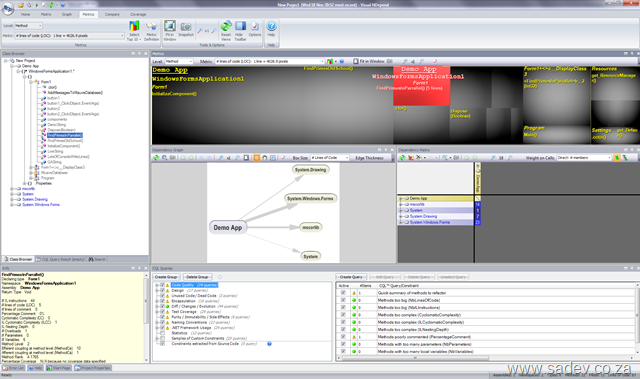This screenshot has width=640, height=379.
Task: Toggle the Design group checkbox
Action: (162, 290)
